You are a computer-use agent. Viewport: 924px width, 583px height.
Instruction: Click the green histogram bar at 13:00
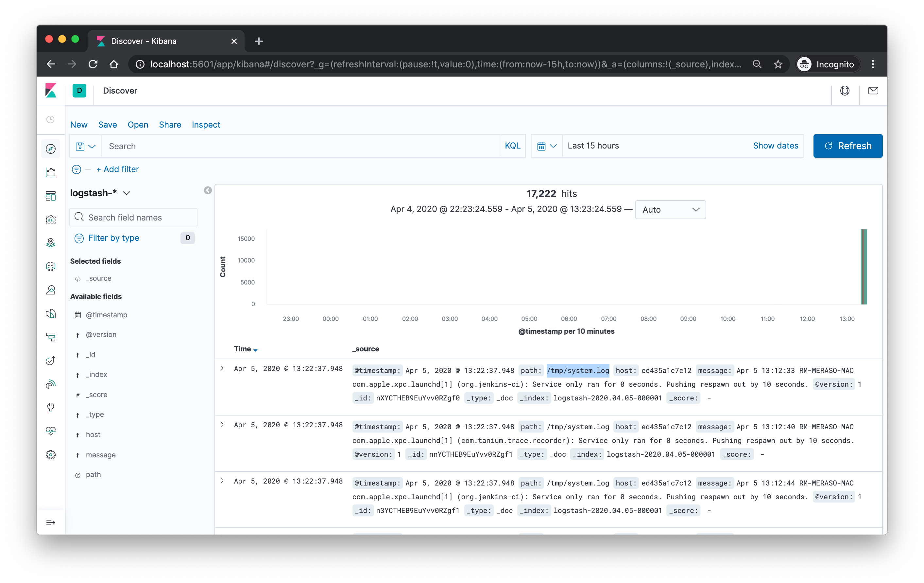tap(864, 267)
